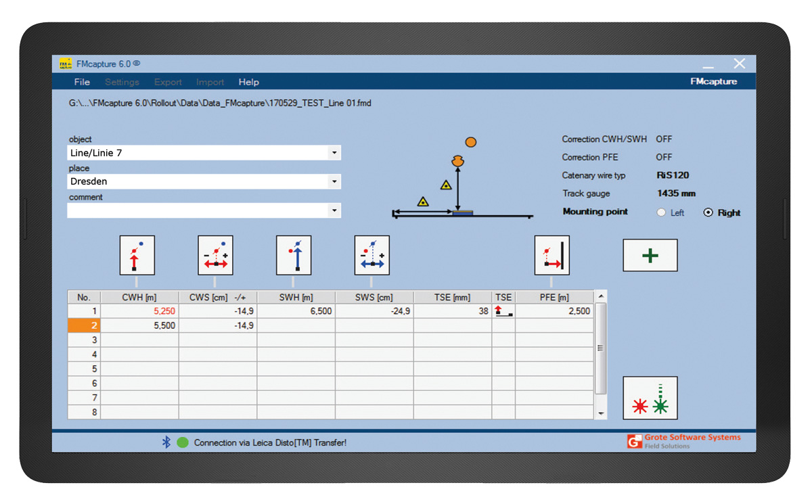812x504 pixels.
Task: Click the RiS120 catenary wire type value
Action: coord(673,175)
